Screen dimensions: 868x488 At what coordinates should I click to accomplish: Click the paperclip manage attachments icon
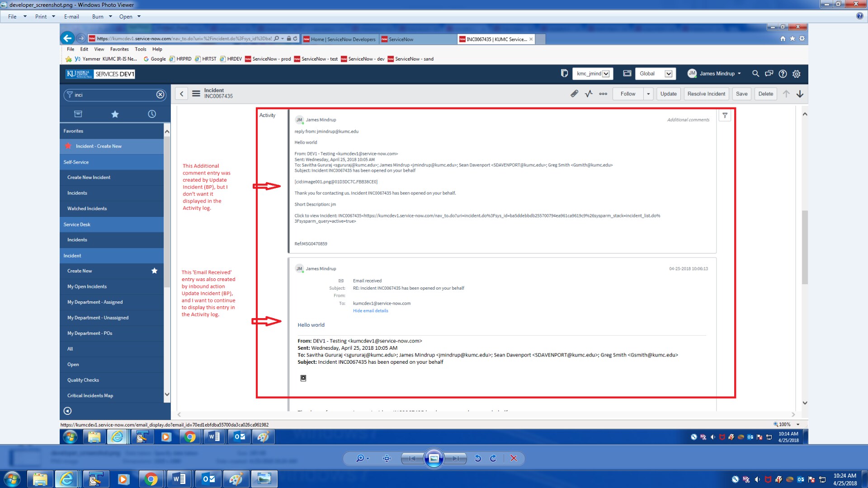[x=574, y=94]
